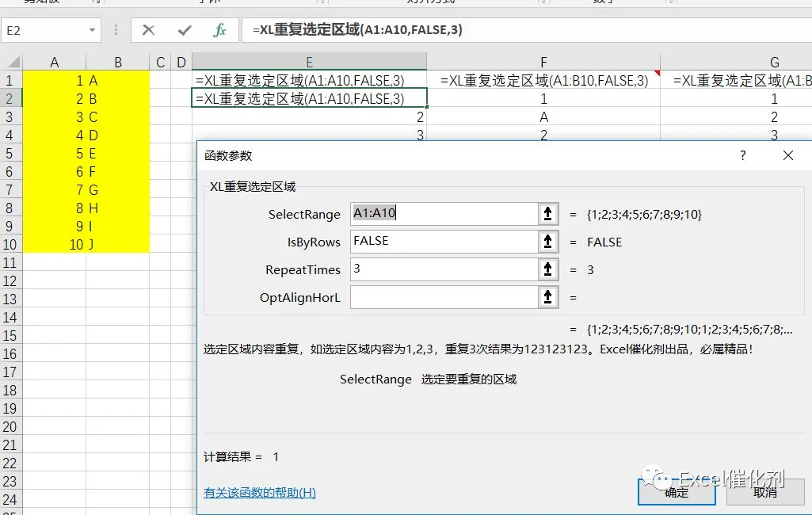Click cell F2 containing value 1
The width and height of the screenshot is (812, 515).
tap(543, 98)
